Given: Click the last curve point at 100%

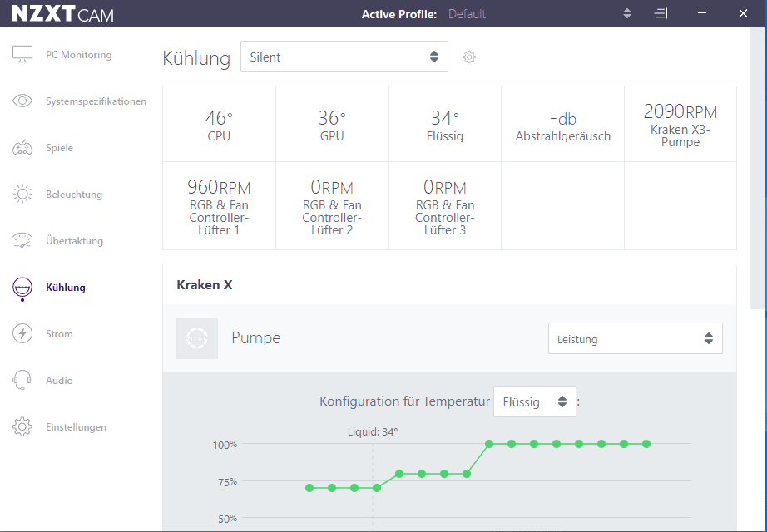Looking at the screenshot, I should [646, 444].
